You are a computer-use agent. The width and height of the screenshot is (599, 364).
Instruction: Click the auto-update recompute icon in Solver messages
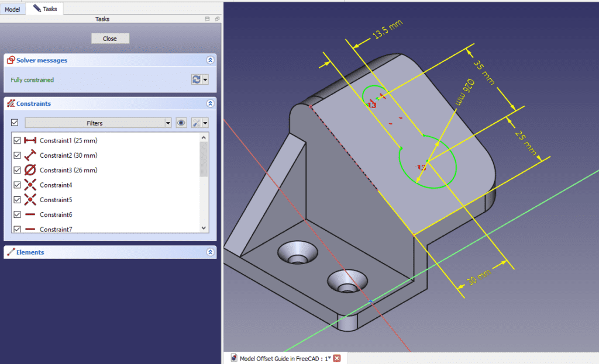tap(198, 79)
